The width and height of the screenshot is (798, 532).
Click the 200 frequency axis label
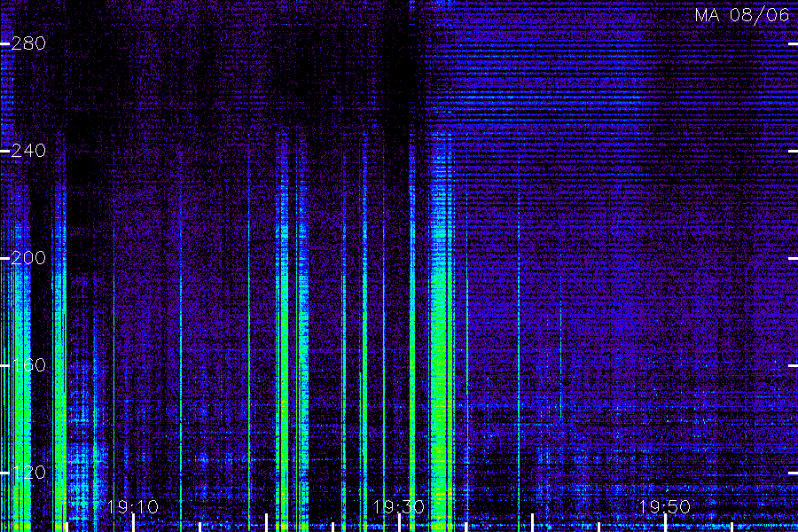[28, 258]
